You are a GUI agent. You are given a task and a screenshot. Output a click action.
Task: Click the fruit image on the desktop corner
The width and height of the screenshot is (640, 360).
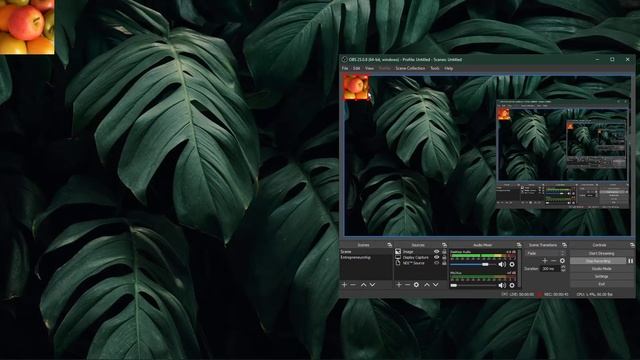pyautogui.click(x=27, y=27)
